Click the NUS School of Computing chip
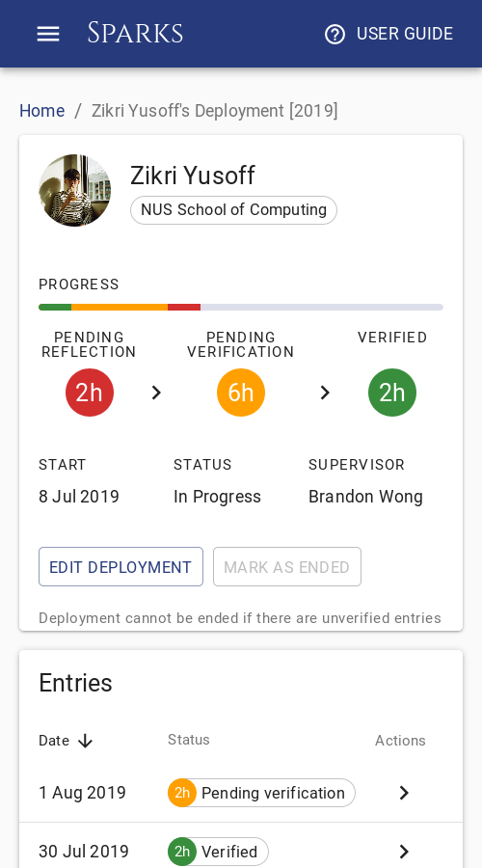This screenshot has width=482, height=868. click(x=233, y=210)
